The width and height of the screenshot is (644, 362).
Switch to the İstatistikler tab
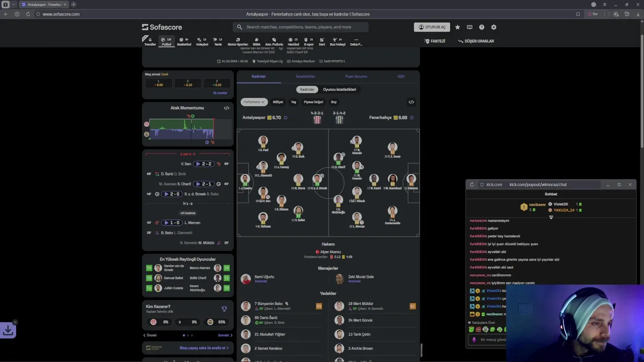pyautogui.click(x=305, y=76)
